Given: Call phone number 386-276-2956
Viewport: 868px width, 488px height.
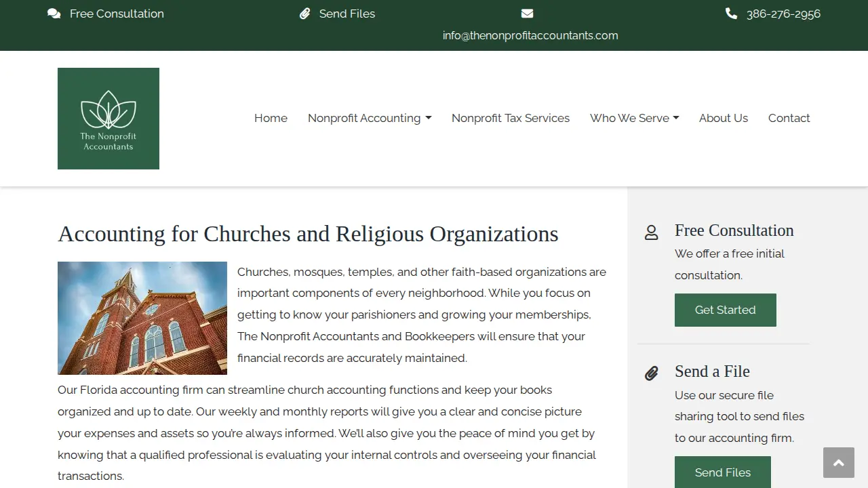Looking at the screenshot, I should pyautogui.click(x=783, y=14).
